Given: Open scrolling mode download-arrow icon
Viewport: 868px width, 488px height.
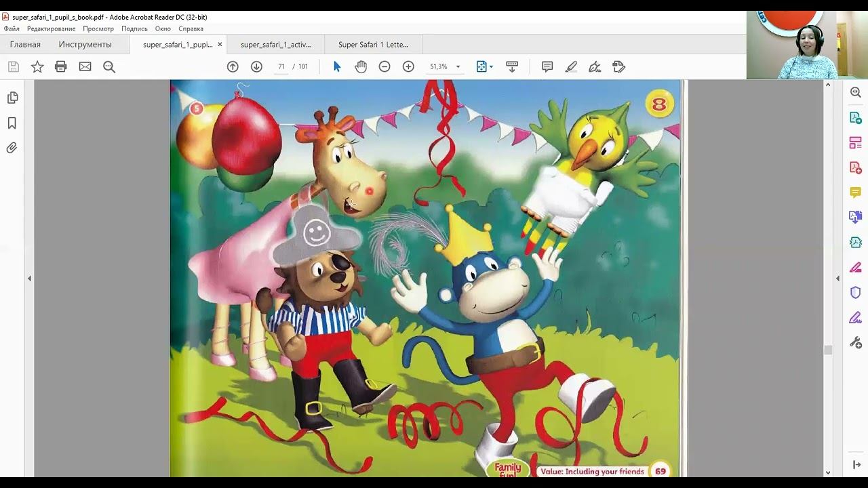Looking at the screenshot, I should (x=512, y=66).
